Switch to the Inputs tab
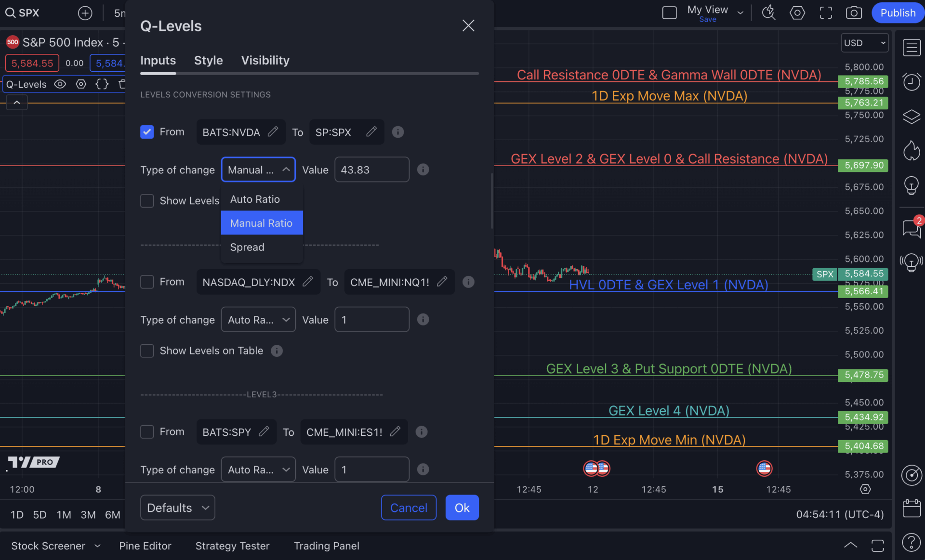This screenshot has width=925, height=560. (158, 60)
